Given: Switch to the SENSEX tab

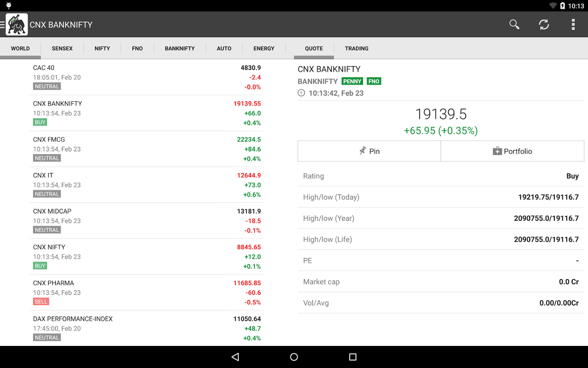Looking at the screenshot, I should [62, 48].
